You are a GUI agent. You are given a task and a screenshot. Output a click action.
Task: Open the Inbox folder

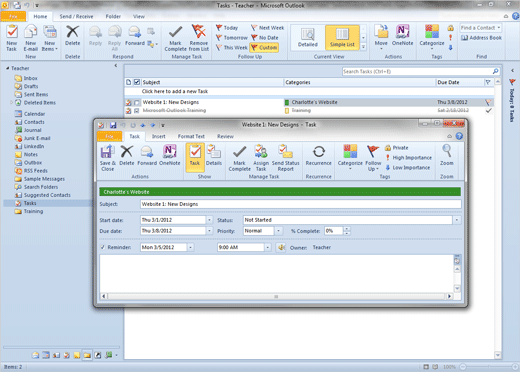[30, 78]
